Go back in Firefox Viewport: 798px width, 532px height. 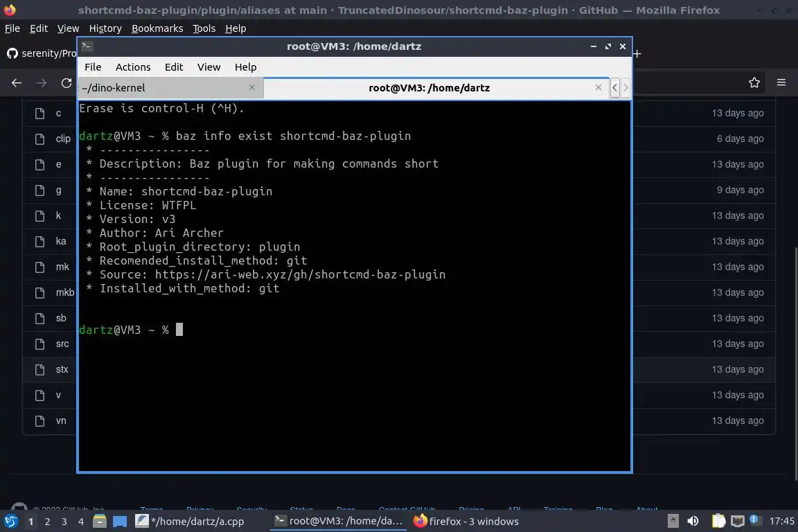17,83
